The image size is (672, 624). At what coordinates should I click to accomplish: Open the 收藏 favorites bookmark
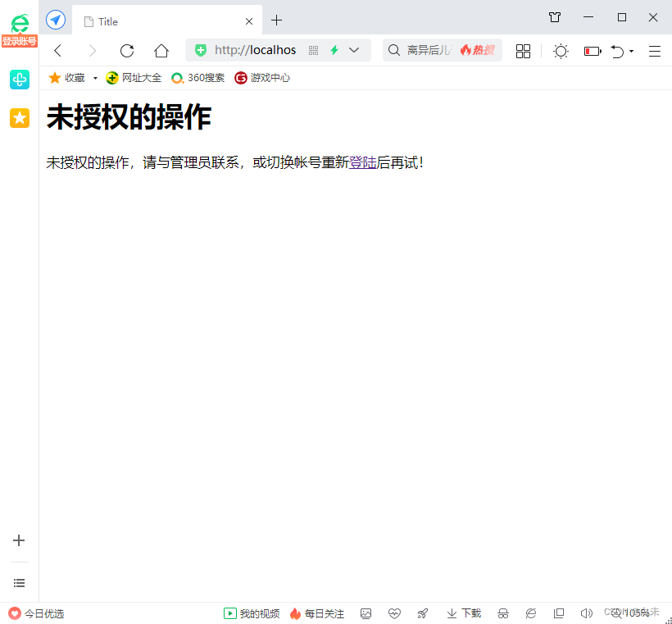coord(67,78)
